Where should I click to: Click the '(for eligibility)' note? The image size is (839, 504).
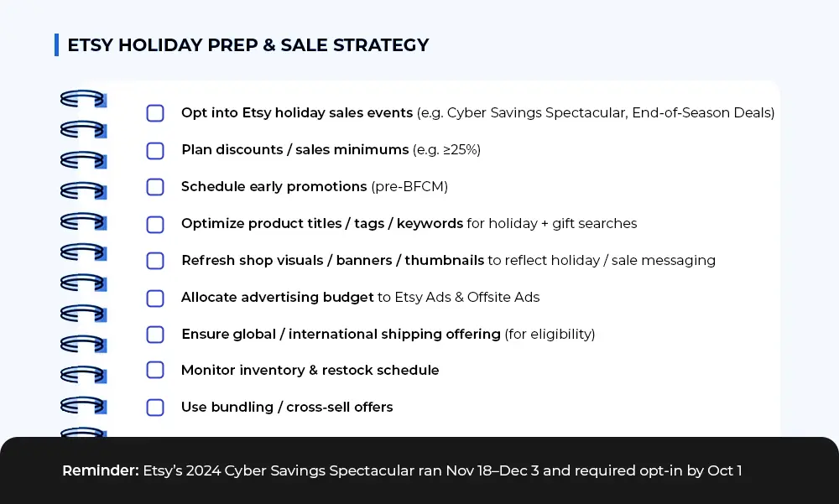pyautogui.click(x=550, y=334)
